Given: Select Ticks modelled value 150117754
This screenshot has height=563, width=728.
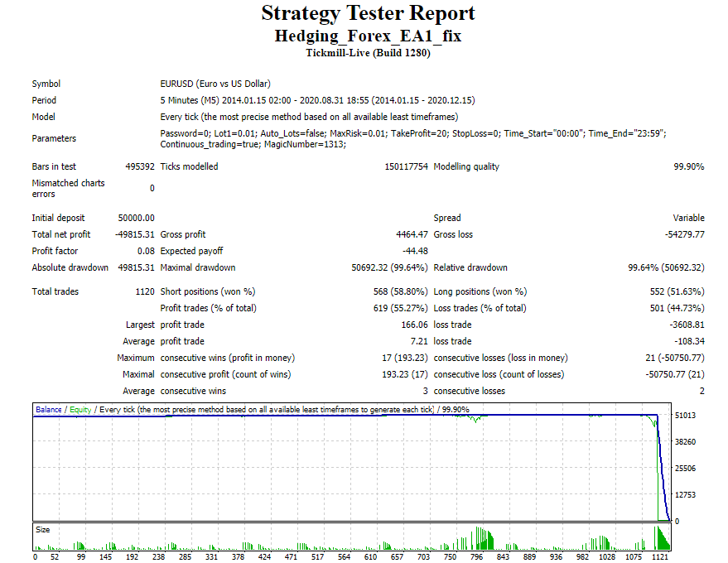Looking at the screenshot, I should [407, 166].
